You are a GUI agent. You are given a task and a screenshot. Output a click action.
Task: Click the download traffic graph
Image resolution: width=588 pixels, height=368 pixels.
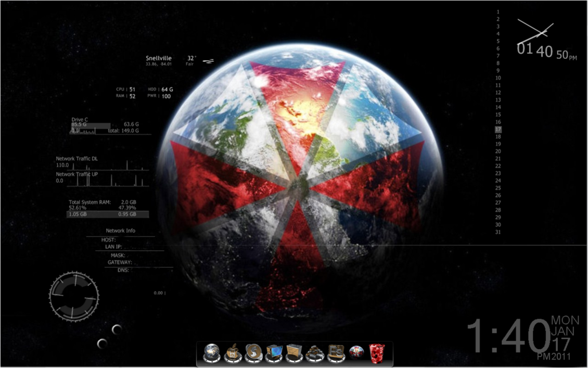coord(109,166)
